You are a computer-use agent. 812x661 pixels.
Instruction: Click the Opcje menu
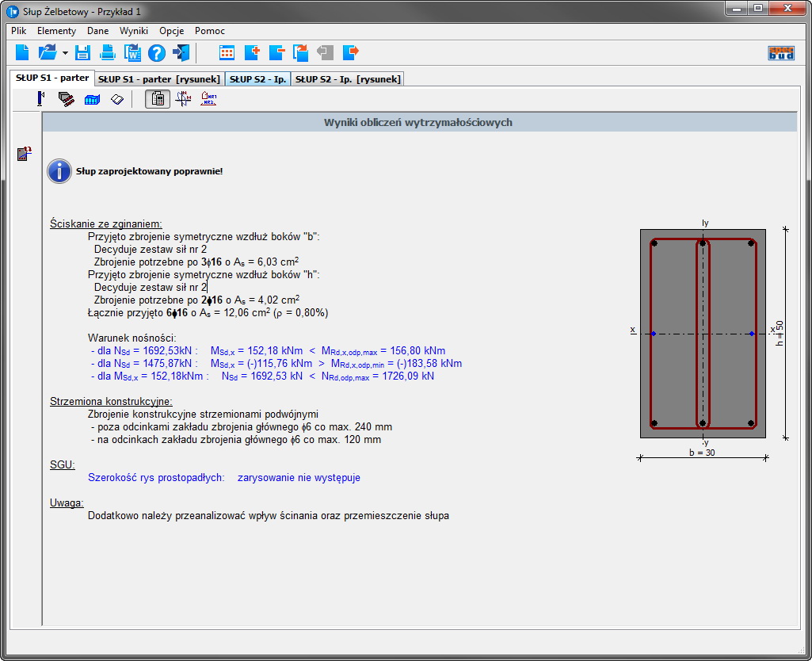point(171,31)
